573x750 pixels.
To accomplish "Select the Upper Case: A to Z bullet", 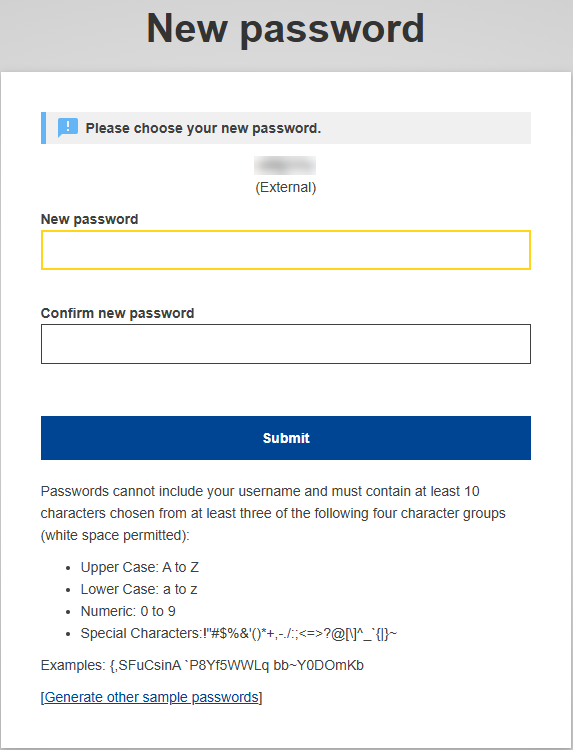I will tap(140, 567).
